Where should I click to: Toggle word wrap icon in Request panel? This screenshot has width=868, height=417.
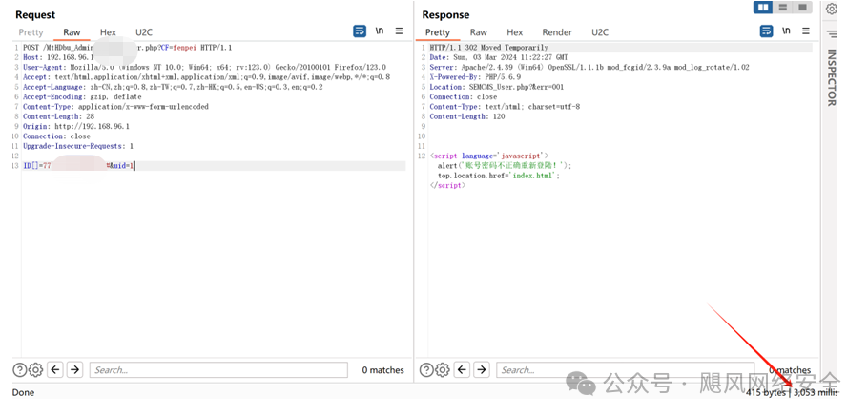360,31
